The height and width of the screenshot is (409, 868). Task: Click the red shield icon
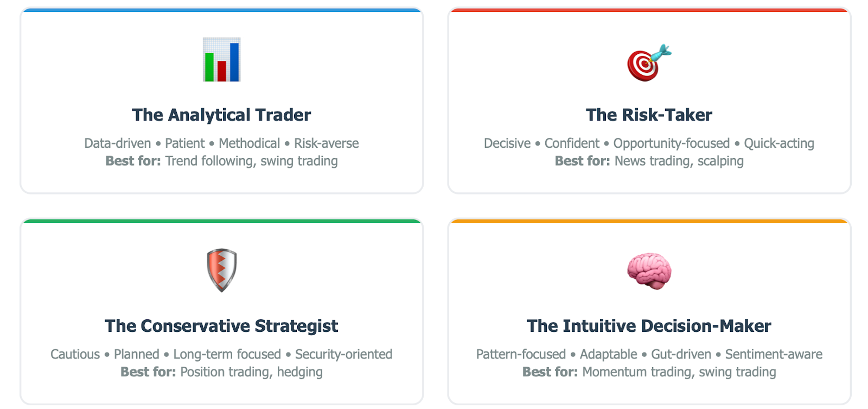point(222,270)
